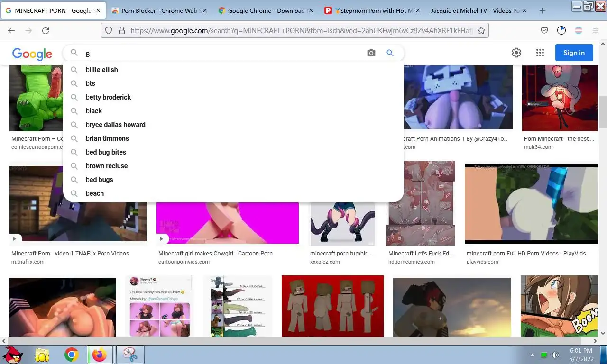Choose the 'bts' suggestion
Screen dimensions: 607x364
pyautogui.click(x=233, y=83)
